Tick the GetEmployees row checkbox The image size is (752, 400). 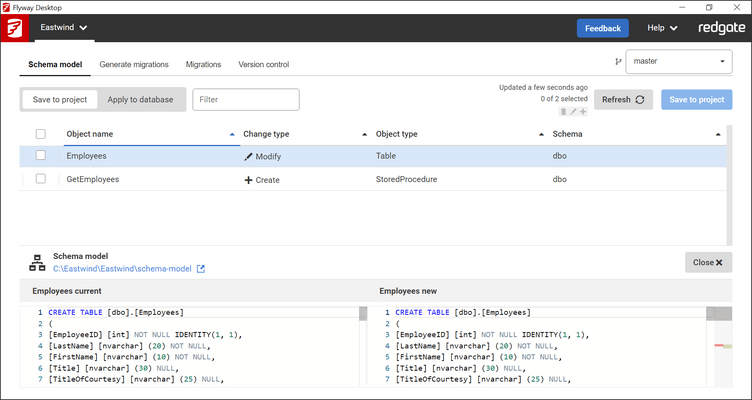(x=41, y=179)
